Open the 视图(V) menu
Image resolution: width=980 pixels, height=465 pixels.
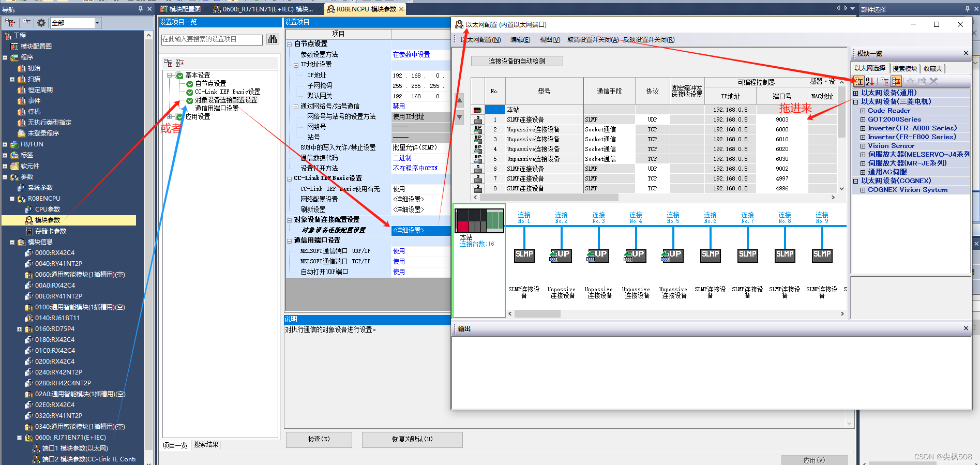550,40
